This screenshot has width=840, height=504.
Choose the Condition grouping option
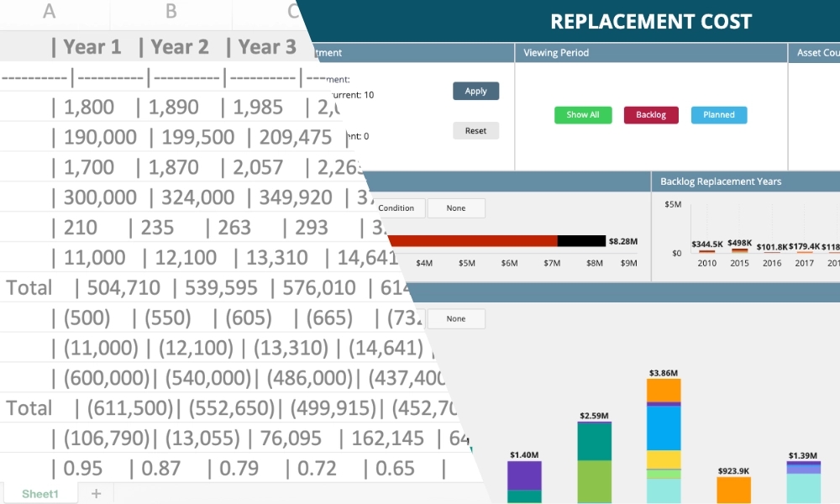tap(397, 208)
